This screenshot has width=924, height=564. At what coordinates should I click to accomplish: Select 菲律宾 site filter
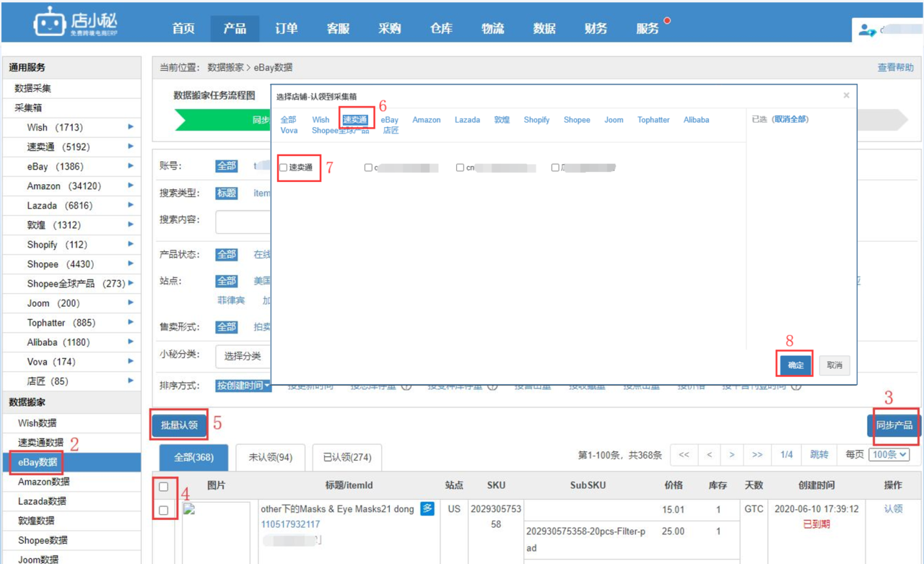231,300
